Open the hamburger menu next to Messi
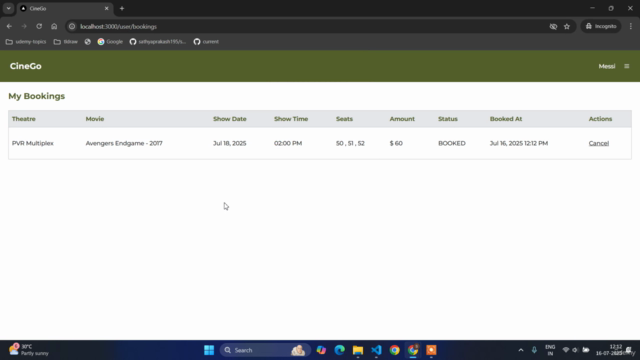This screenshot has width=640, height=360. tap(627, 66)
